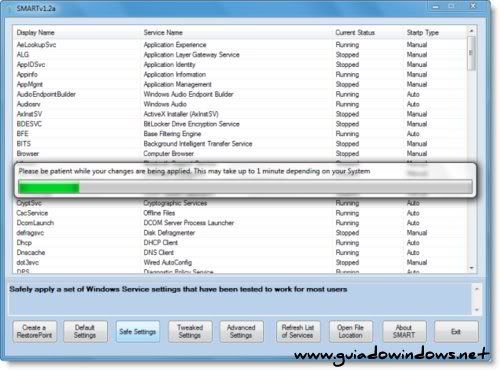Click description box scroll down arrow
Viewport: 500px width, 370px height.
[x=477, y=310]
